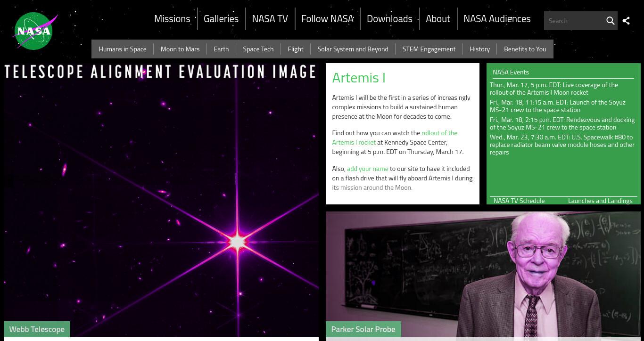The height and width of the screenshot is (341, 644).
Task: Click the NASA Events heading
Action: [x=511, y=72]
